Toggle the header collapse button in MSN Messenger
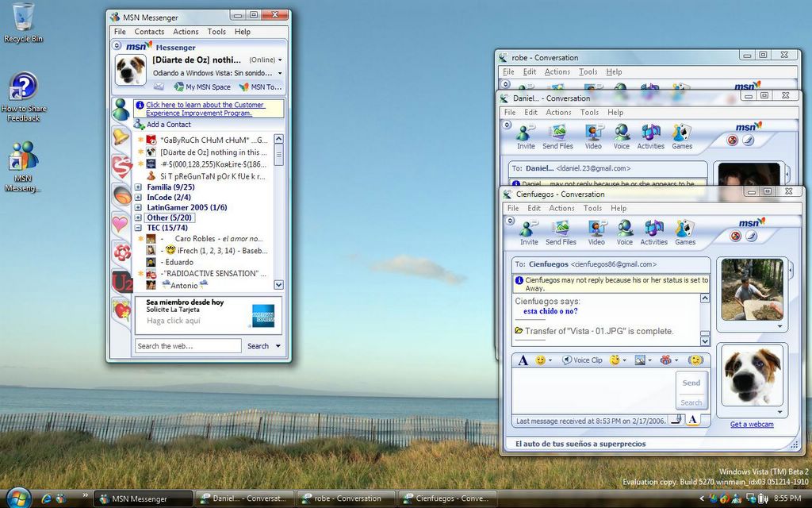The height and width of the screenshot is (508, 812). pos(117,45)
